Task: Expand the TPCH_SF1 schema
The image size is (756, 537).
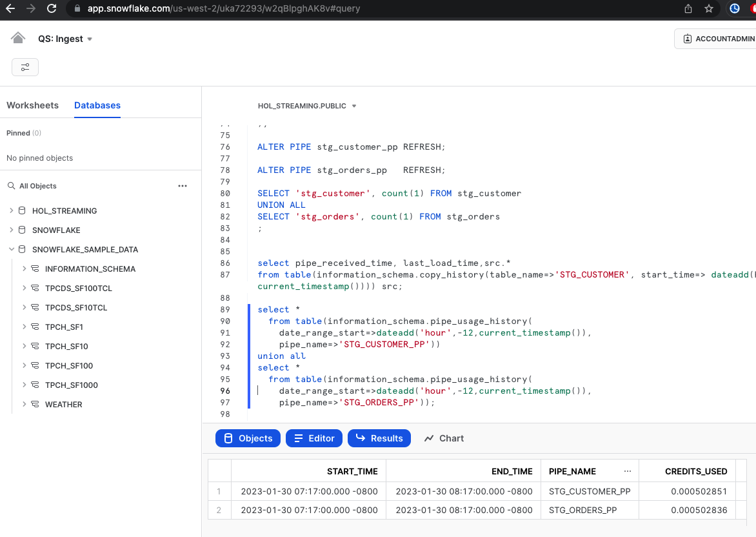Action: coord(25,327)
